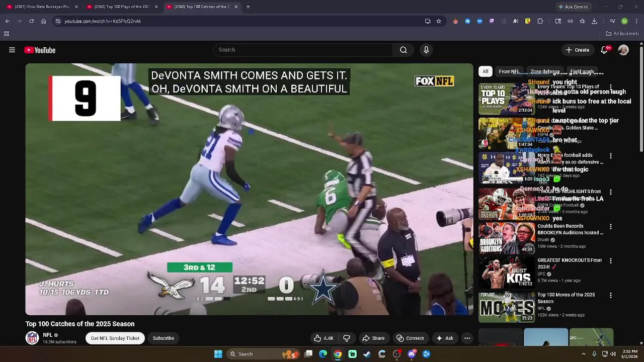This screenshot has width=644, height=362.
Task: Click the Windows taskbar search box
Action: (263, 354)
